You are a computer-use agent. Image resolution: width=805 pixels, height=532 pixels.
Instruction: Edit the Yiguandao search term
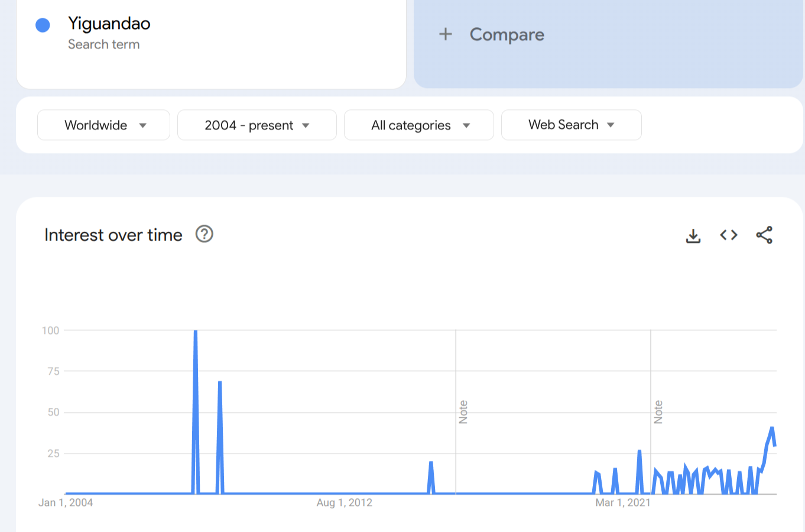[x=109, y=24]
